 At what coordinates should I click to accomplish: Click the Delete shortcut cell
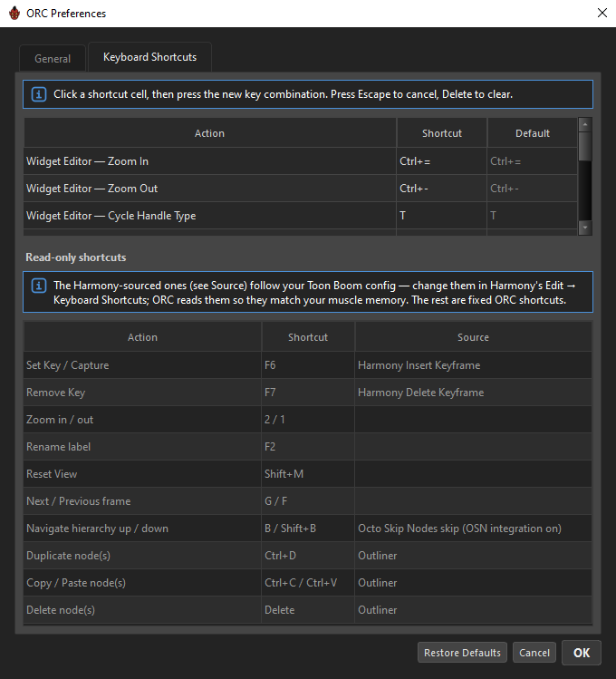click(308, 610)
